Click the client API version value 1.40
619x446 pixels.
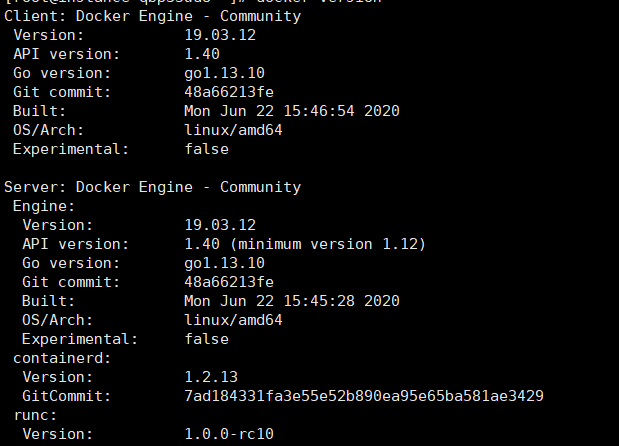[202, 54]
